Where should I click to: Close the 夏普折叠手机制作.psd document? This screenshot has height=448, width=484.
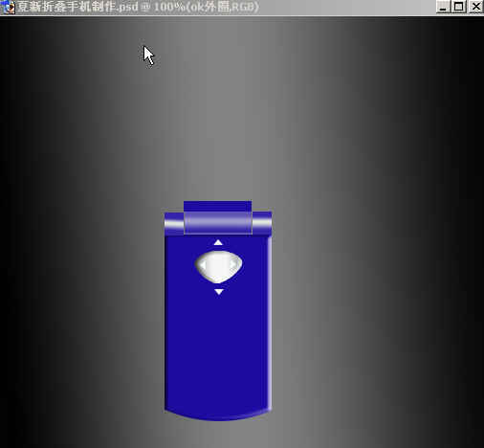476,7
